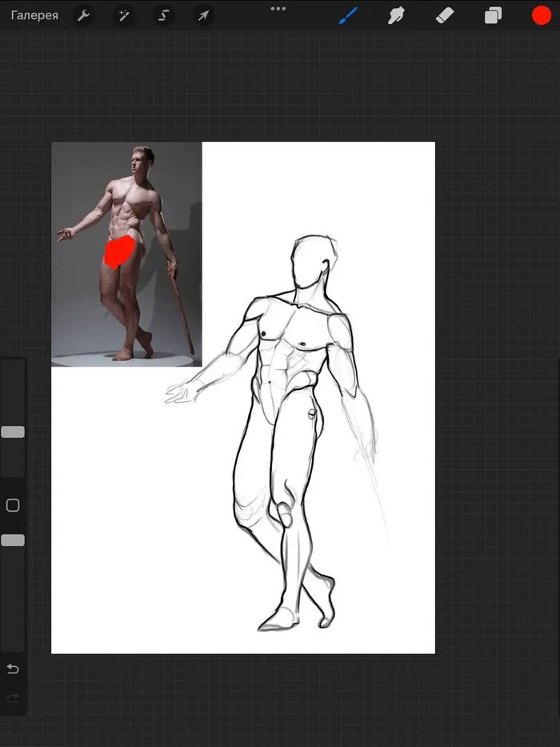This screenshot has height=747, width=560.
Task: Open the Adjustments magic wand menu
Action: pyautogui.click(x=124, y=15)
